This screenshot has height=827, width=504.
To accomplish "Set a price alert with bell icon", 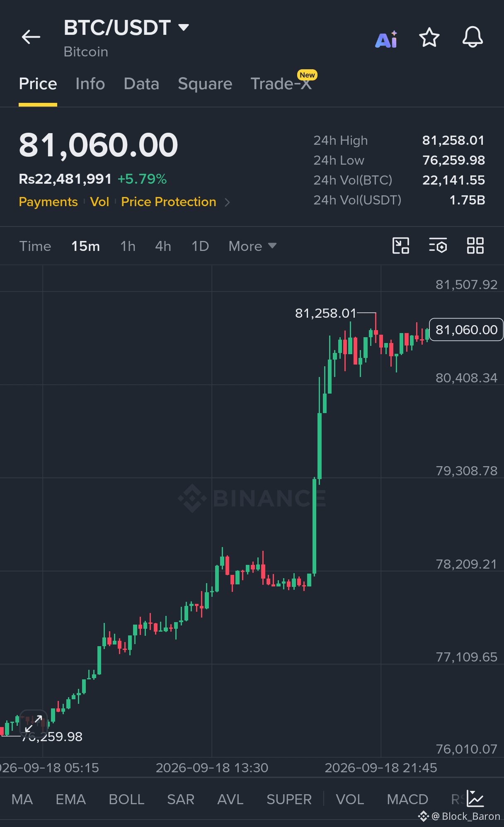I will (472, 37).
